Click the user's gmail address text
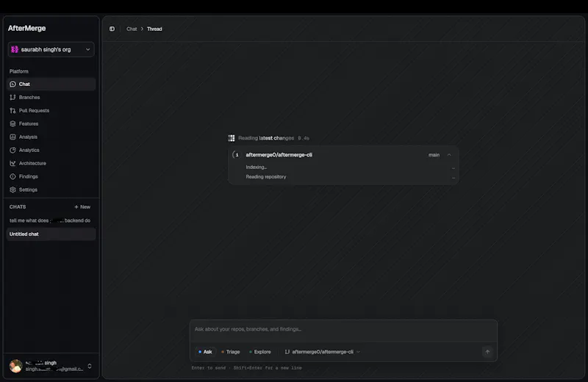The height and width of the screenshot is (382, 588). (x=54, y=370)
